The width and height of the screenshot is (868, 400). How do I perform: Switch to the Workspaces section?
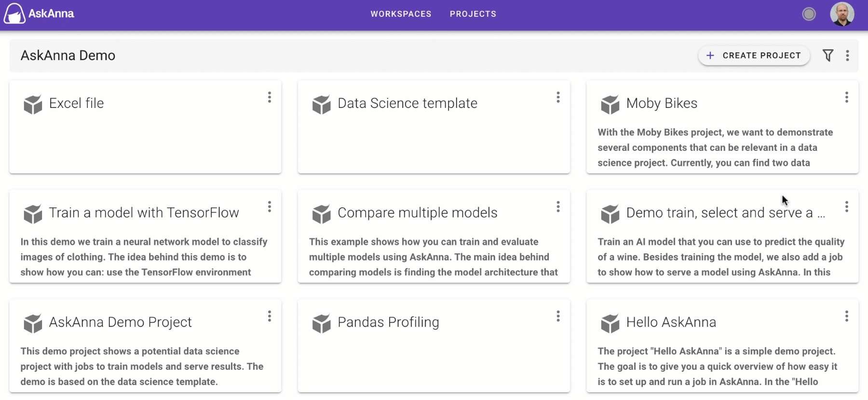coord(401,14)
